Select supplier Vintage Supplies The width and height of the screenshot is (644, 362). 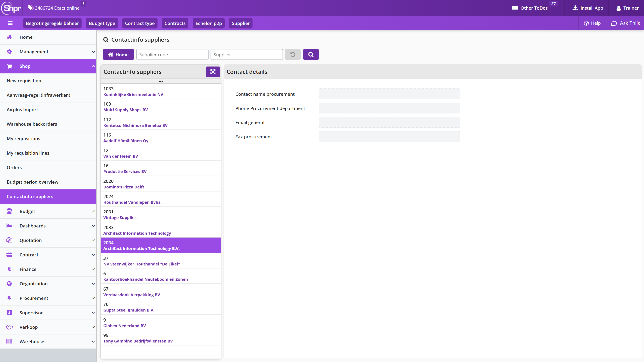coord(161,215)
